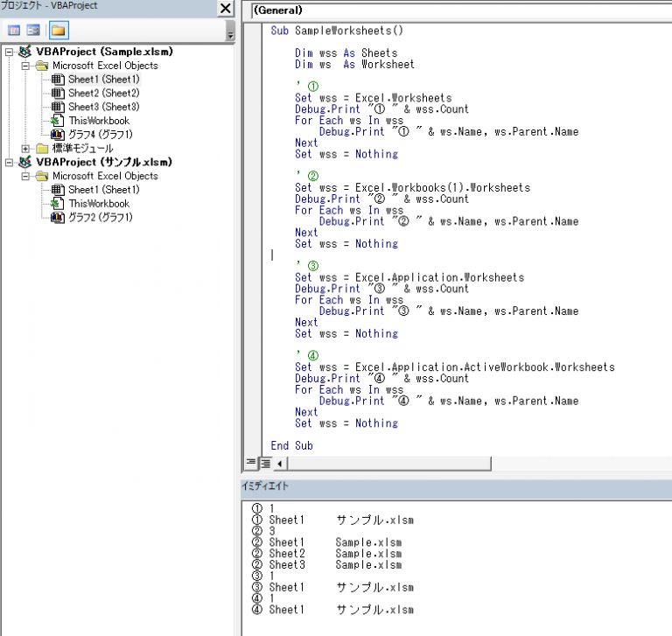Click 'Sub SampleWorksheets()' code line
Image resolution: width=672 pixels, height=636 pixels.
tap(336, 31)
